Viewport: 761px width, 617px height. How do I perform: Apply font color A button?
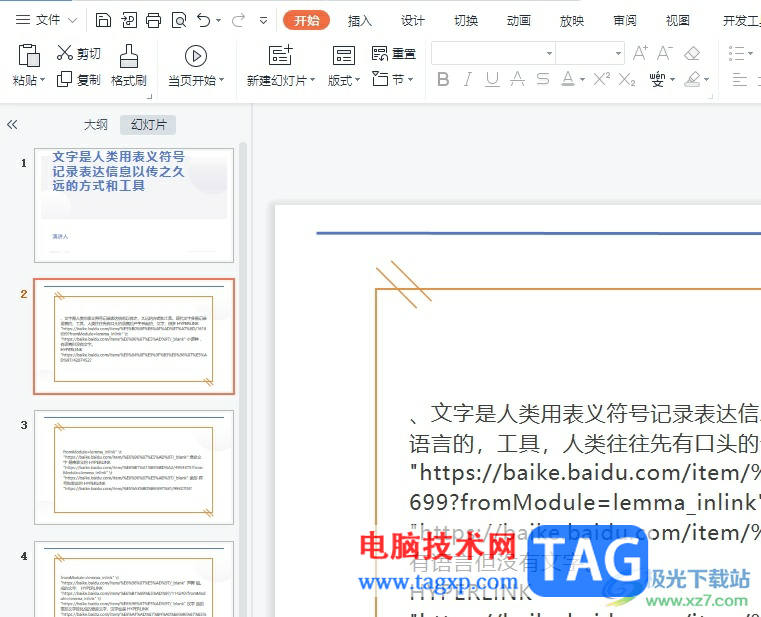[567, 79]
